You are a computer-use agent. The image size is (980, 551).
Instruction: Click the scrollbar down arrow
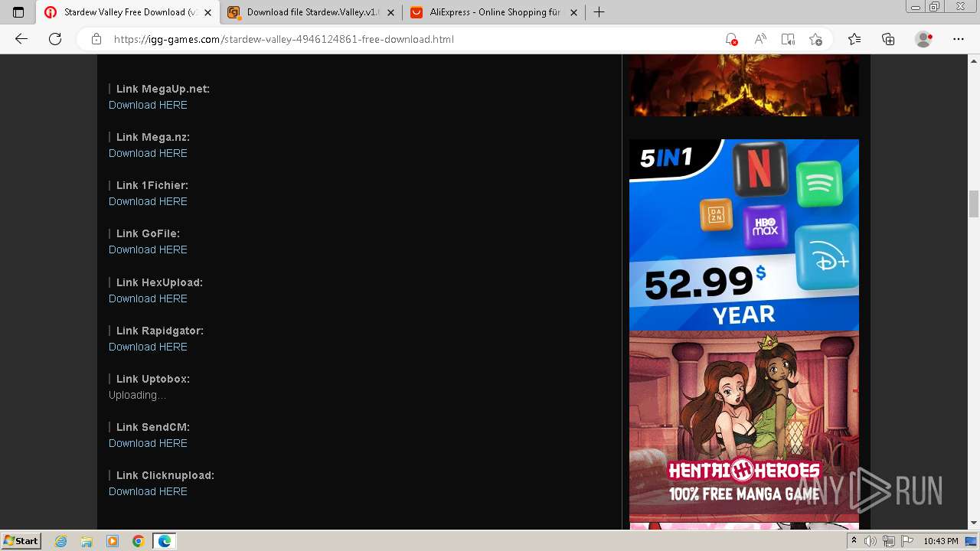[x=974, y=523]
